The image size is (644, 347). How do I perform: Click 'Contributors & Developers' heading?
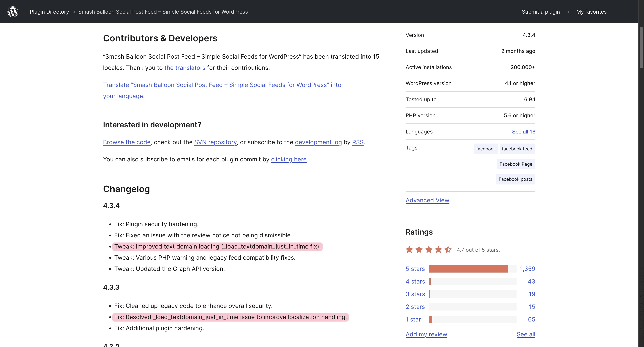[160, 38]
